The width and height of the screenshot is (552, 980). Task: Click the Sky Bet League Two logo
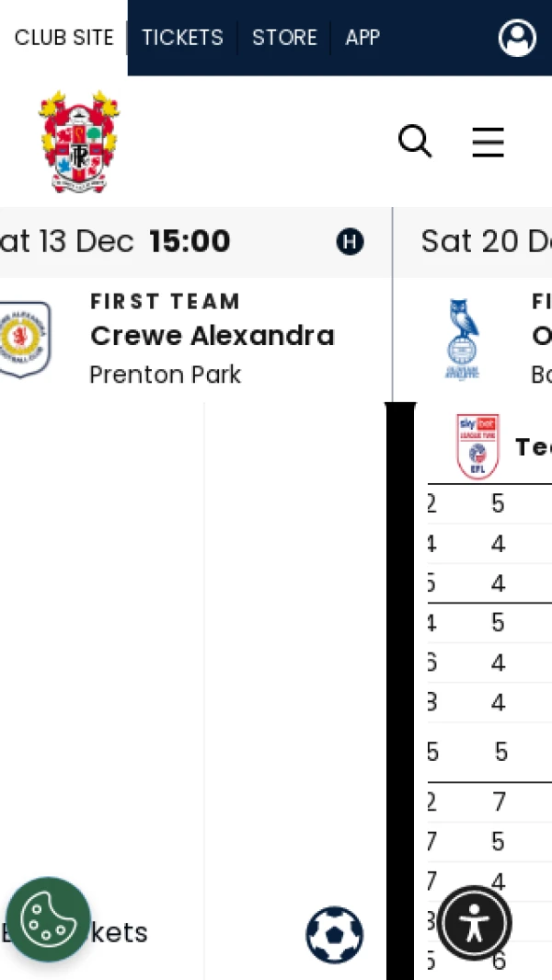(477, 446)
